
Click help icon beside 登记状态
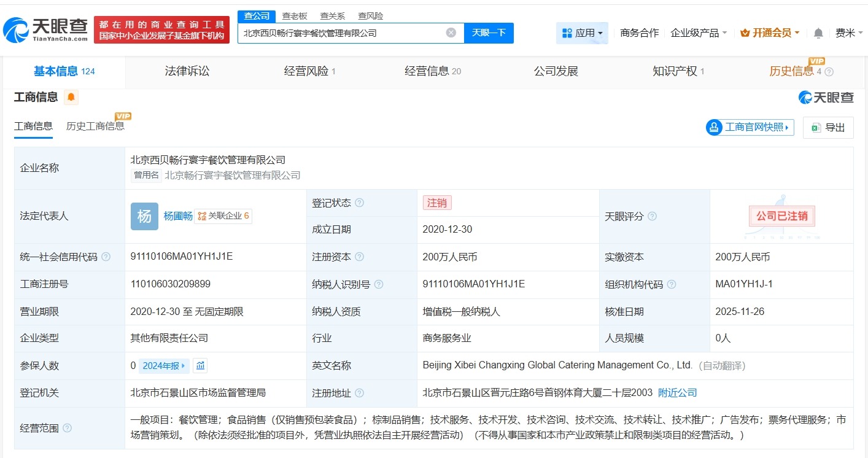tap(359, 203)
